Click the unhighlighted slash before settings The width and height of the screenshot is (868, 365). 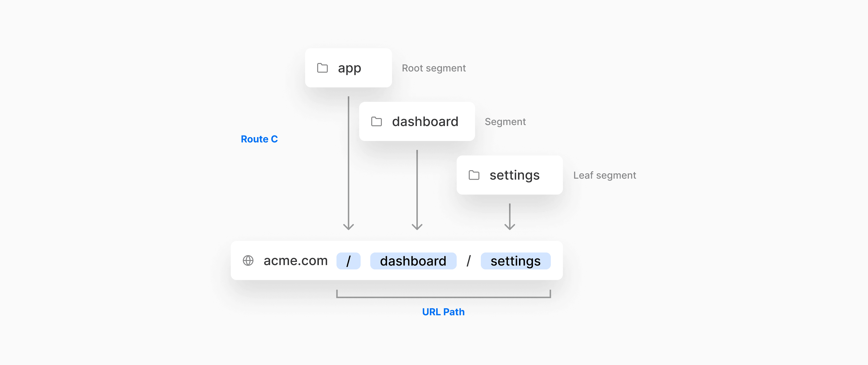[468, 261]
